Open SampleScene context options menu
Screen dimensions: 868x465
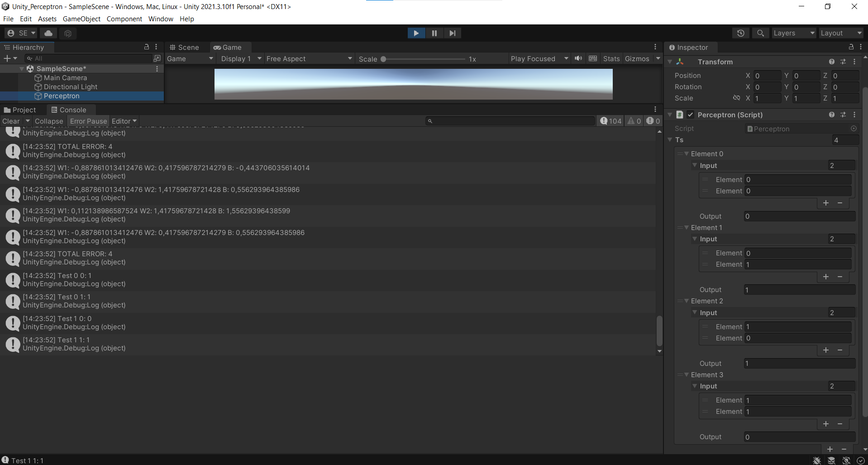[x=157, y=69]
